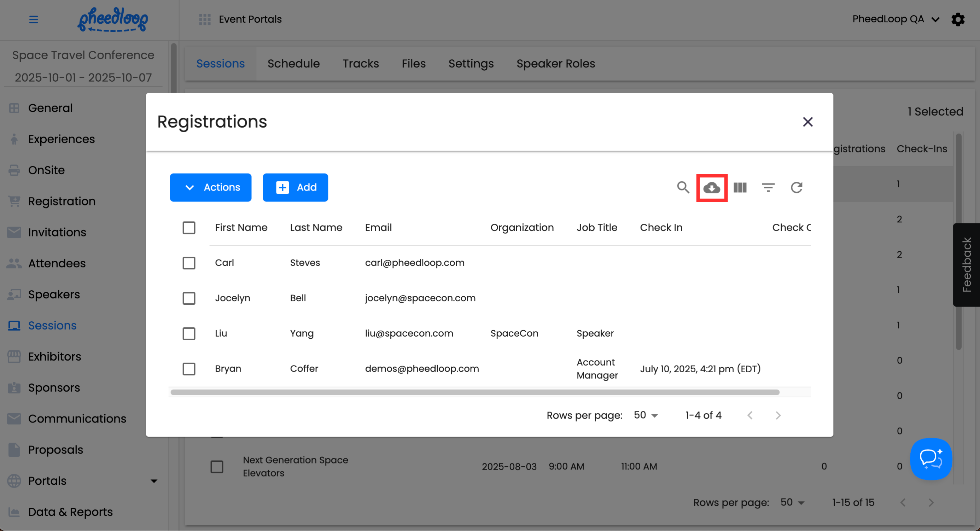Select the checkbox for Carl Steves
Image resolution: width=980 pixels, height=531 pixels.
click(189, 263)
